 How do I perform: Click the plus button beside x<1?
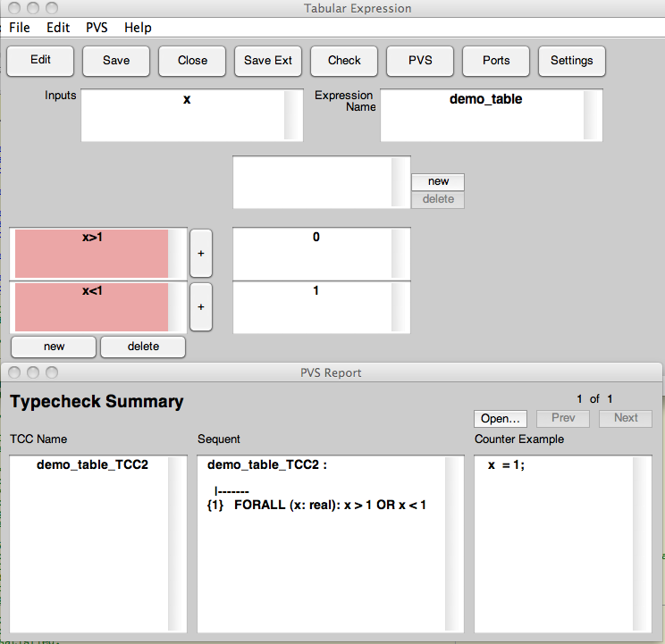(x=201, y=307)
